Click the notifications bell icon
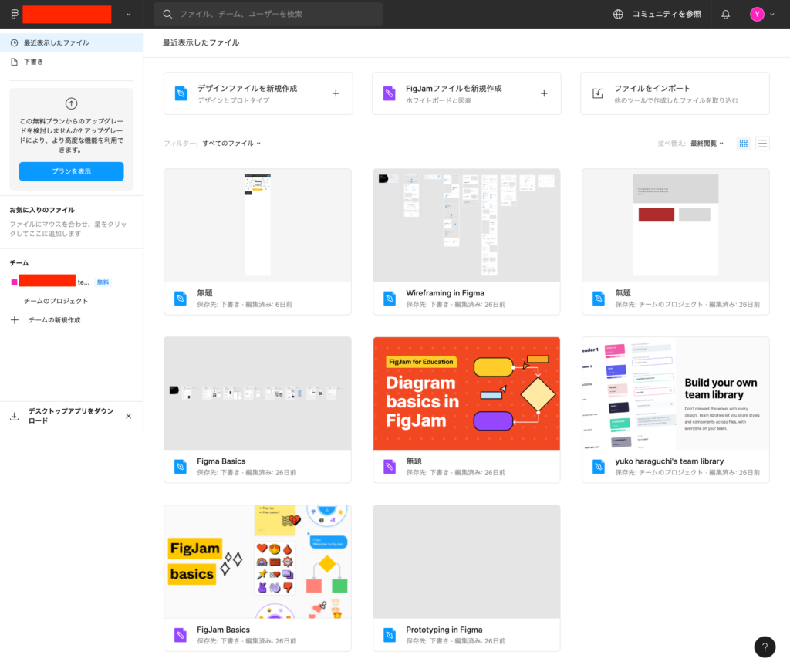The image size is (790, 672). tap(725, 14)
